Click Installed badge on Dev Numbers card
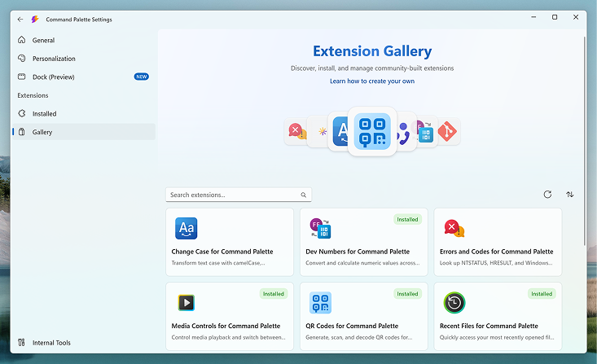This screenshot has height=364, width=597. [407, 219]
